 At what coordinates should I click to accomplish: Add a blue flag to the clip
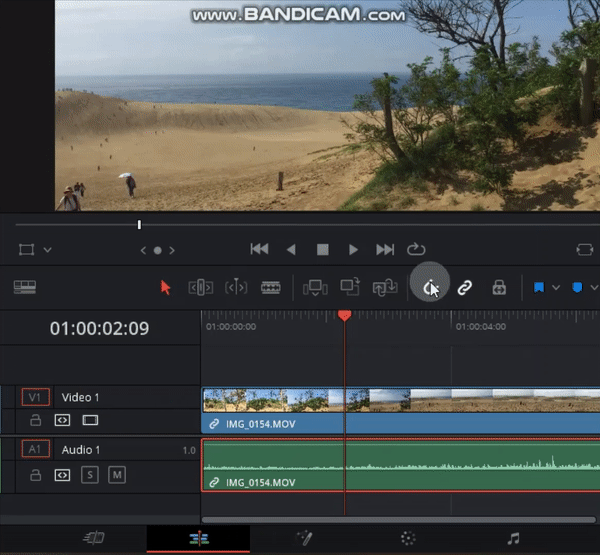tap(539, 287)
